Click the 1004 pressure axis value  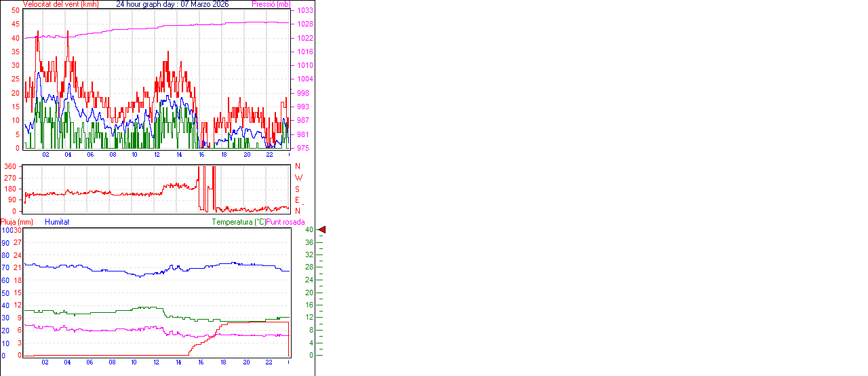(304, 79)
